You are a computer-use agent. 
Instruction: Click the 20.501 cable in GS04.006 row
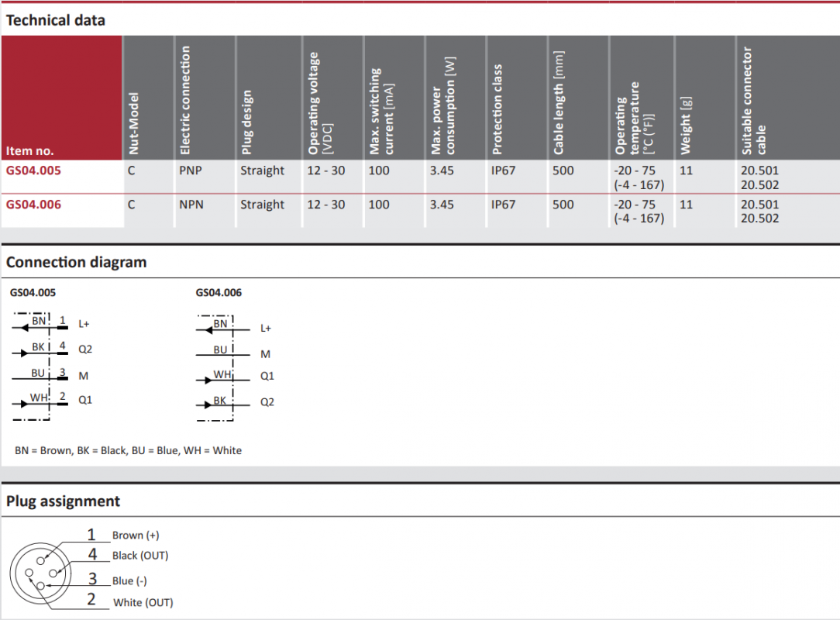click(759, 204)
